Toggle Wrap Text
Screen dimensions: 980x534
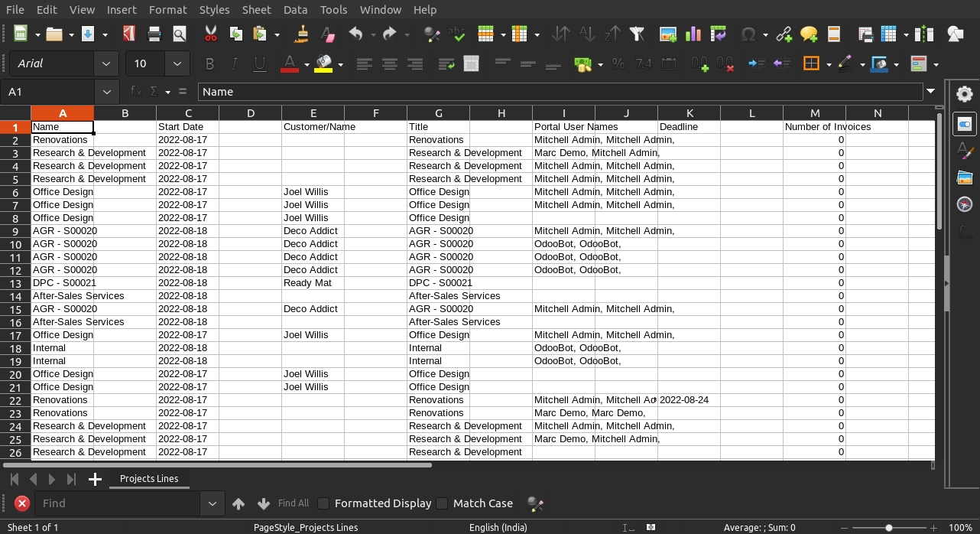pos(446,64)
